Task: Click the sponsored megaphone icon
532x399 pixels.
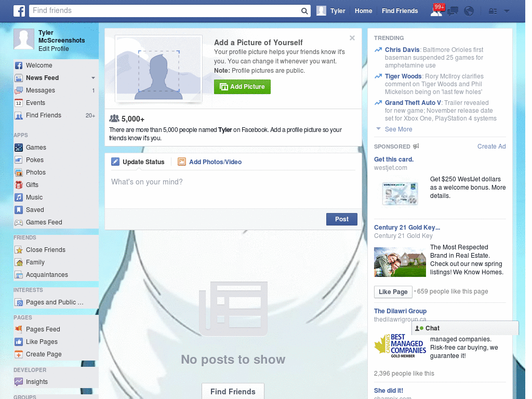Action: (x=416, y=146)
